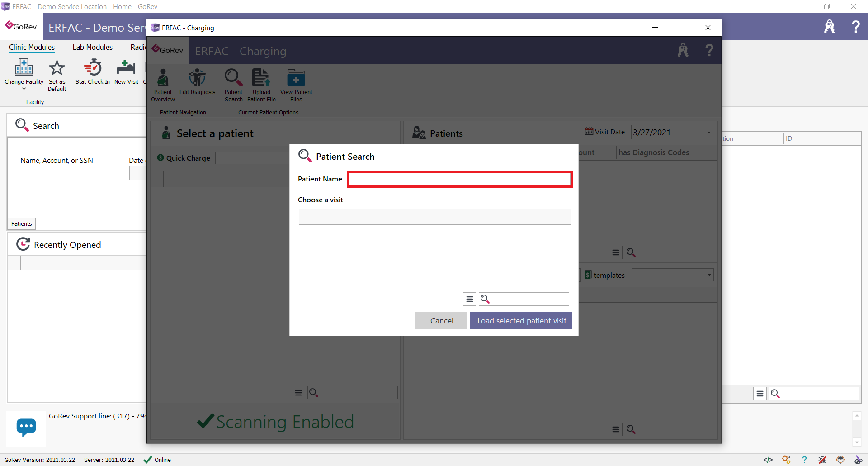
Task: Click help question mark in Home window header
Action: click(855, 27)
